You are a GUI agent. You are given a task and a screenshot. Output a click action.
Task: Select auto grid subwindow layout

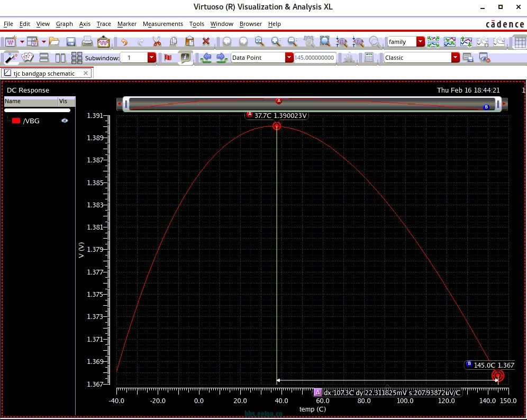(x=77, y=58)
